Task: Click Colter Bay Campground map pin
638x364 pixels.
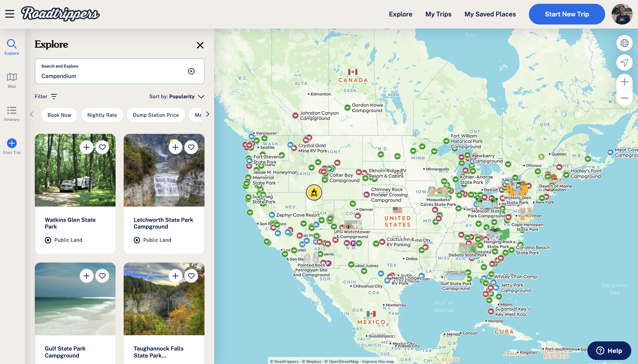Action: 325,180
